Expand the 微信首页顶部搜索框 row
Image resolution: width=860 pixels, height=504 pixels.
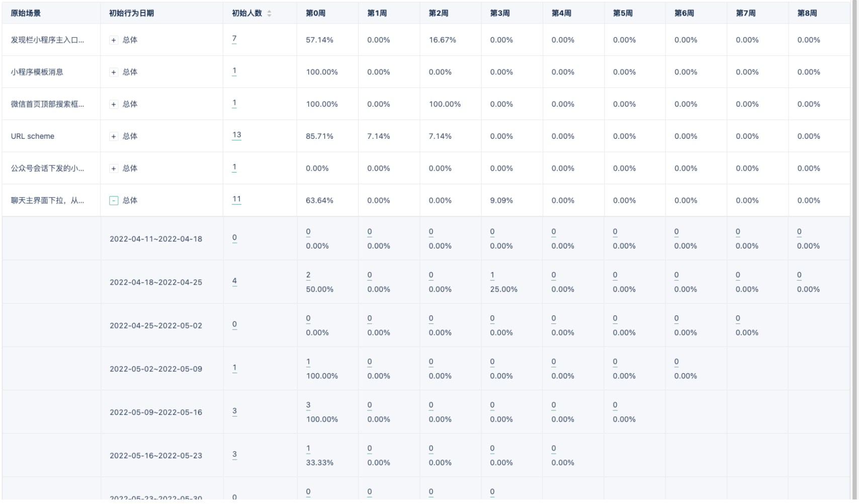[x=114, y=105]
